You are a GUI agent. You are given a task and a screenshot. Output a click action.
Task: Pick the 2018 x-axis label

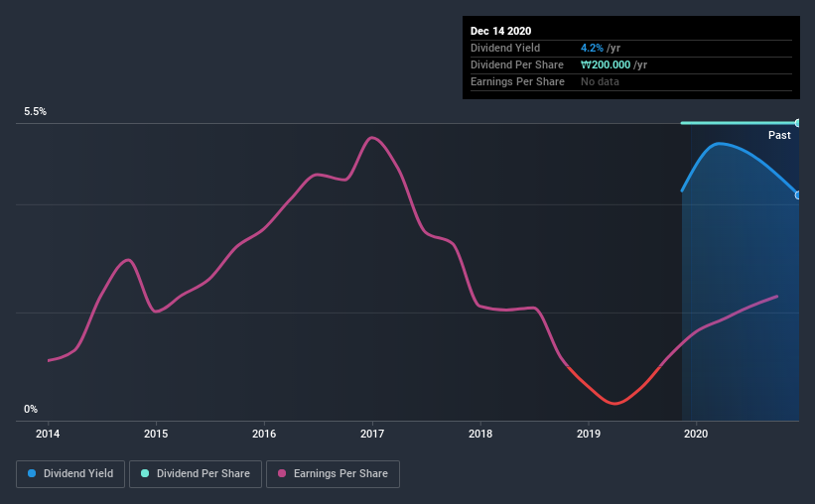(x=480, y=434)
